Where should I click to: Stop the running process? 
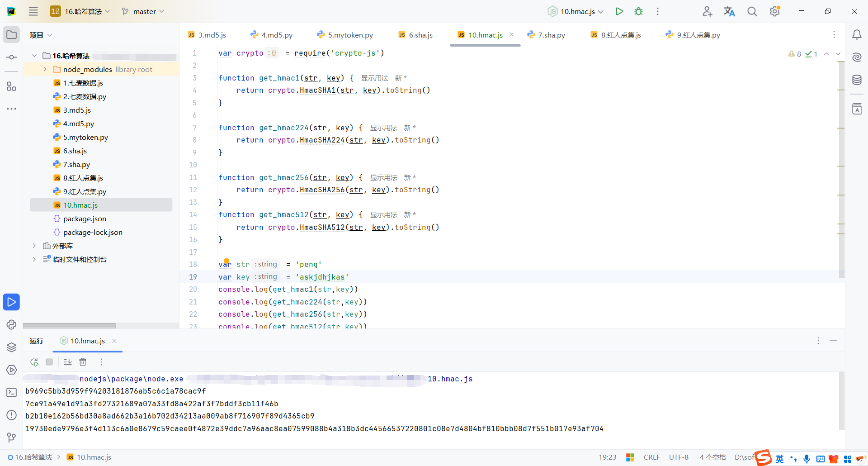[49, 362]
